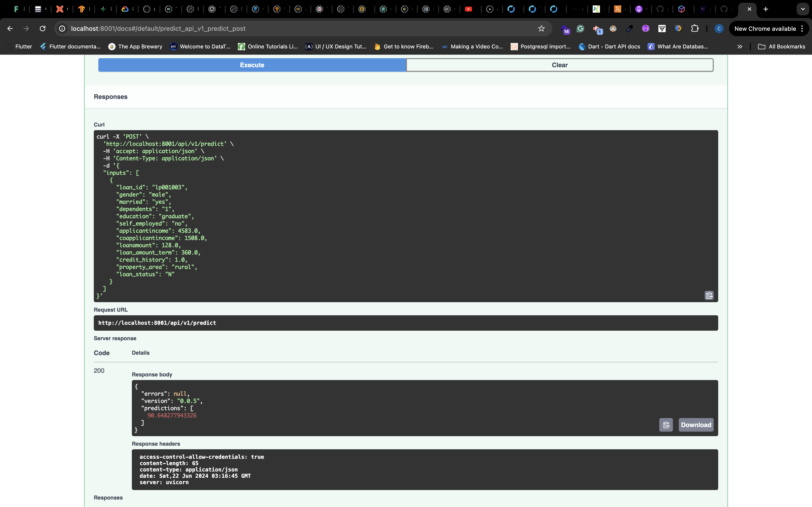Open the Grammarly extension
The image size is (812, 507).
tap(580, 29)
